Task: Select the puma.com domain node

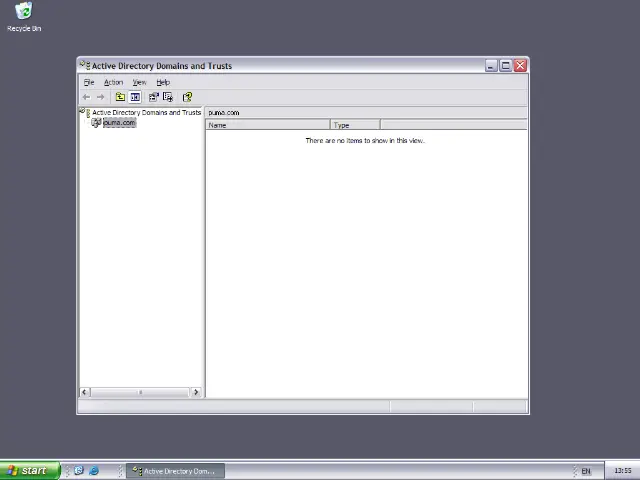Action: click(x=118, y=123)
